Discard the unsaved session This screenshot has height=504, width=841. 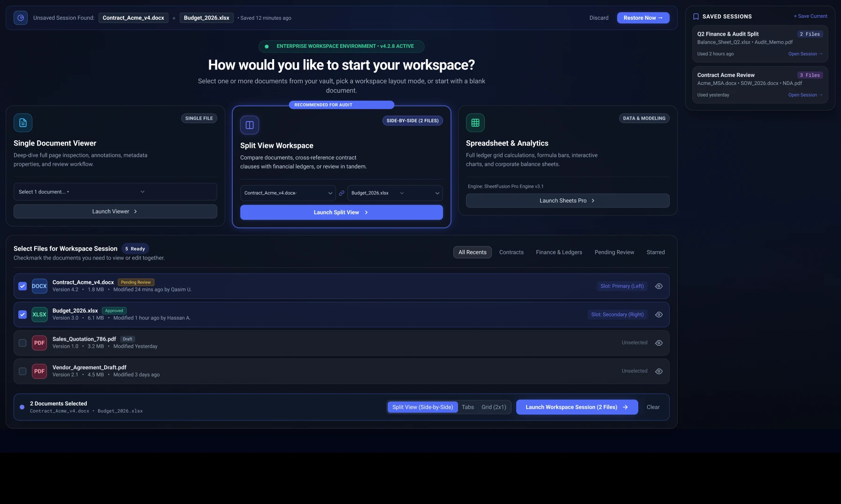(599, 18)
